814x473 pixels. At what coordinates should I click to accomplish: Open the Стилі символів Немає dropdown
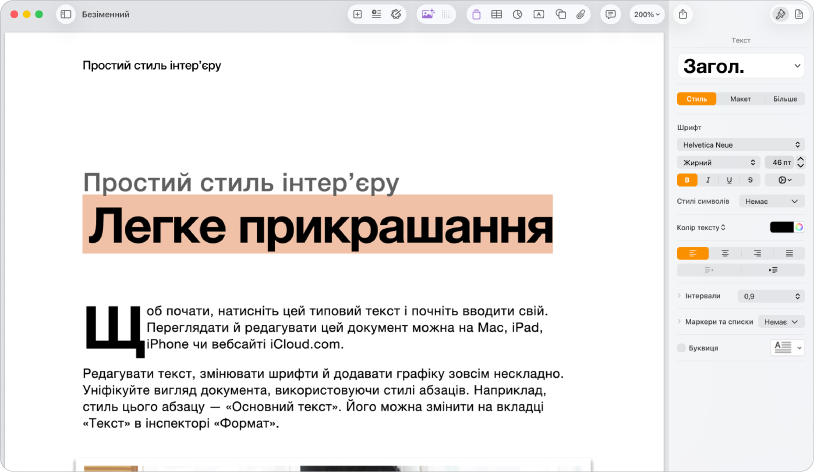click(x=772, y=201)
